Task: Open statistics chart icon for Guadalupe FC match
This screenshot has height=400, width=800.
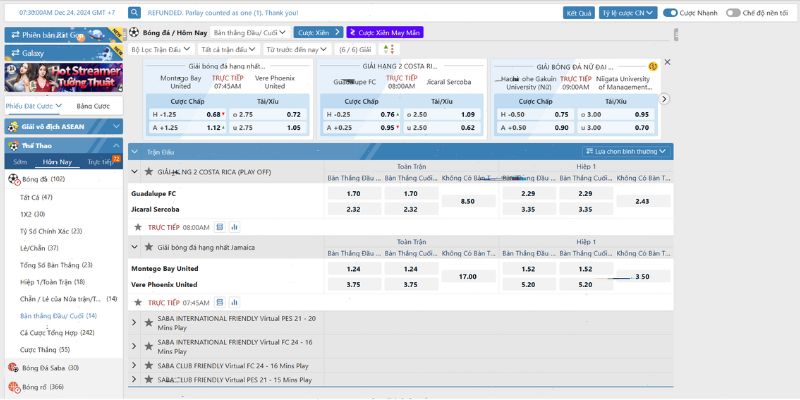Action: pyautogui.click(x=235, y=227)
